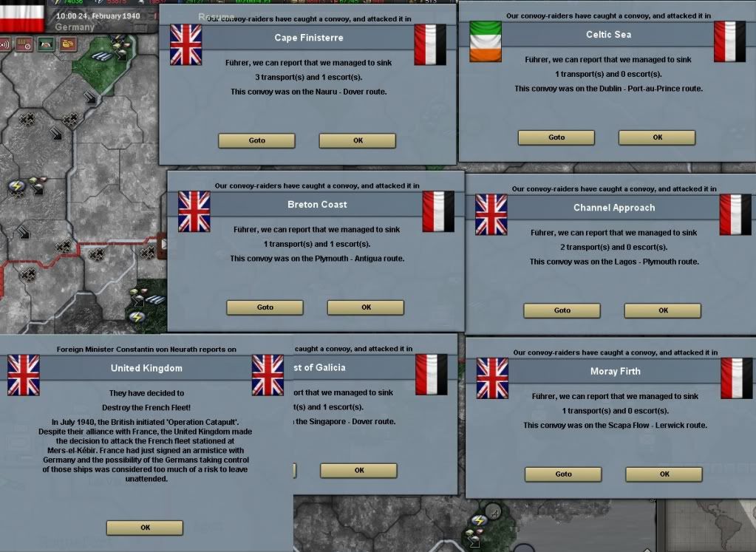Click the 'Celtic Sea' dialog title
The width and height of the screenshot is (756, 552).
point(608,34)
